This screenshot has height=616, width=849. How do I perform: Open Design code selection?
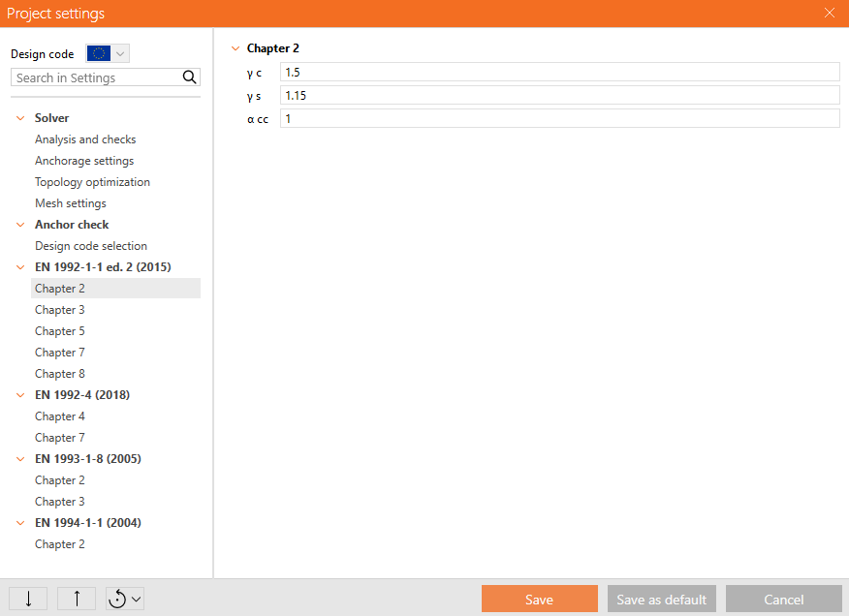(x=91, y=246)
